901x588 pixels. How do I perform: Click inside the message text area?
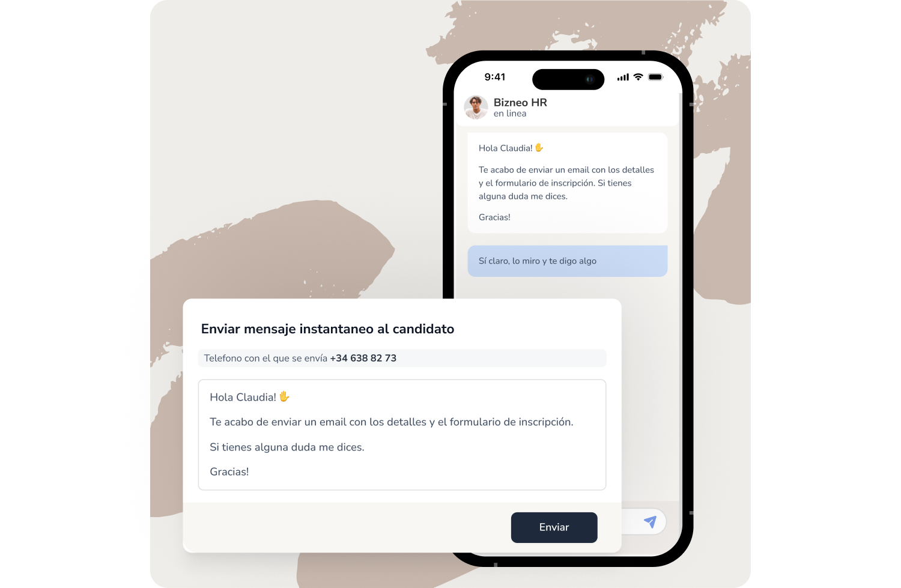pos(402,435)
